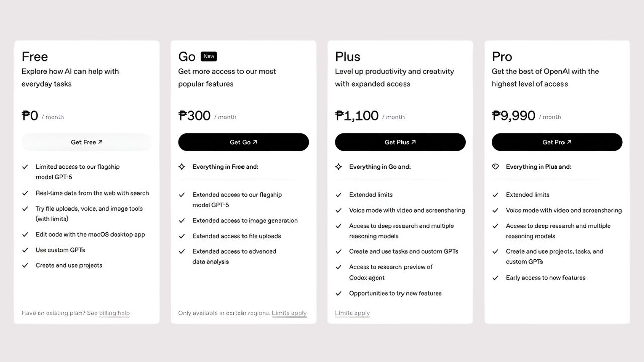Click sparkle icon next to Everything in Free

(182, 167)
